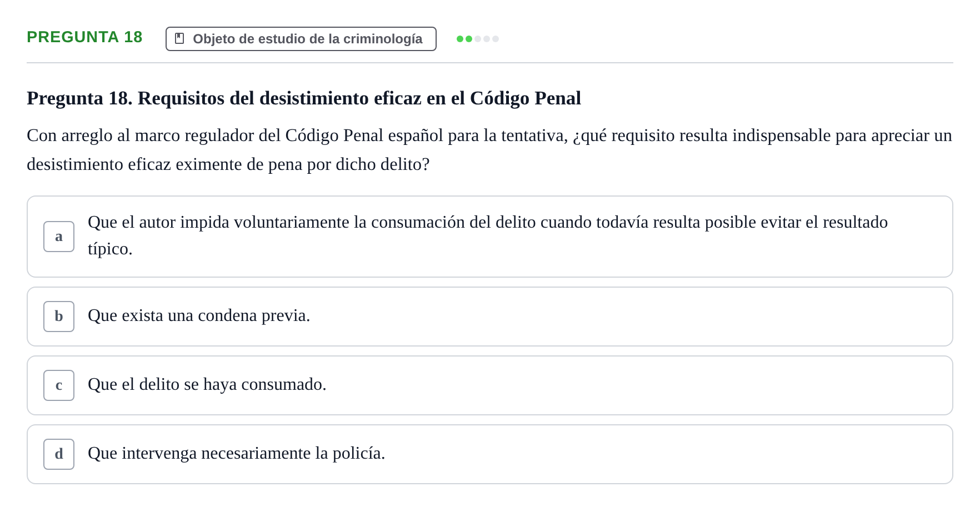Click the difficulty dots indicator
Image resolution: width=980 pixels, height=512 pixels.
pyautogui.click(x=478, y=39)
